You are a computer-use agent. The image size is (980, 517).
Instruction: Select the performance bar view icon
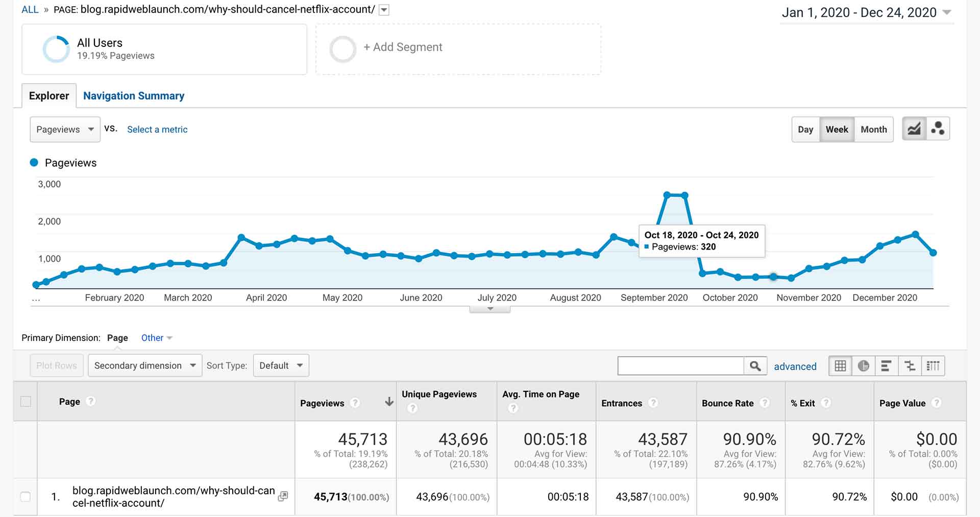click(887, 366)
